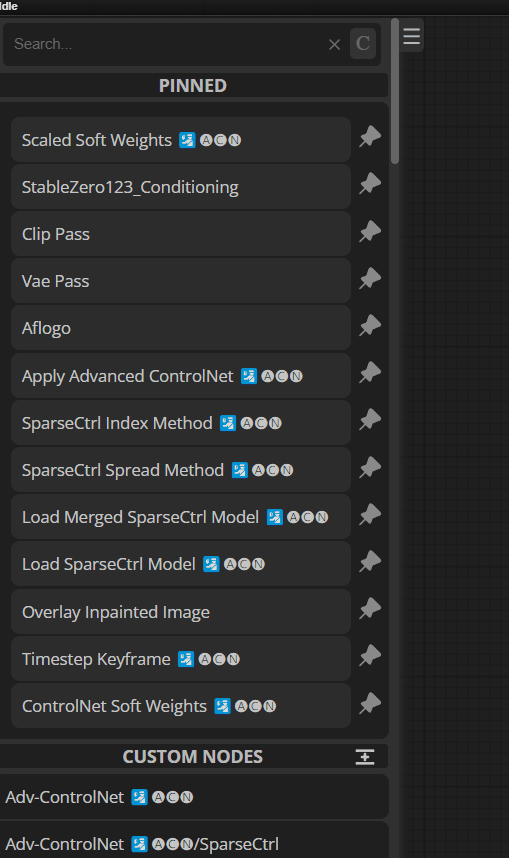Add SparseCtrl Spread Method node
Screen dimensions: 509x858
[x=181, y=470]
